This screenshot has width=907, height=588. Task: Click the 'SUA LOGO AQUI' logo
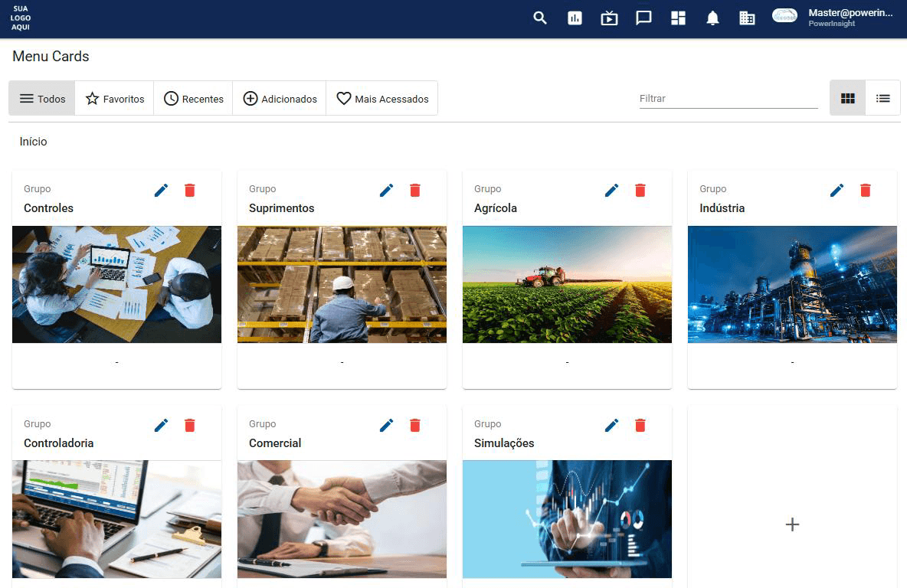(20, 18)
